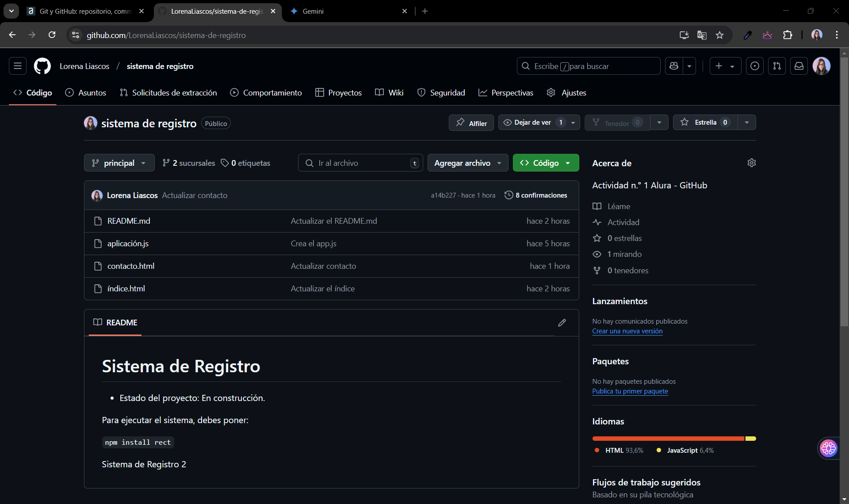
Task: Open the GitHub hamburger navigation menu
Action: (18, 66)
